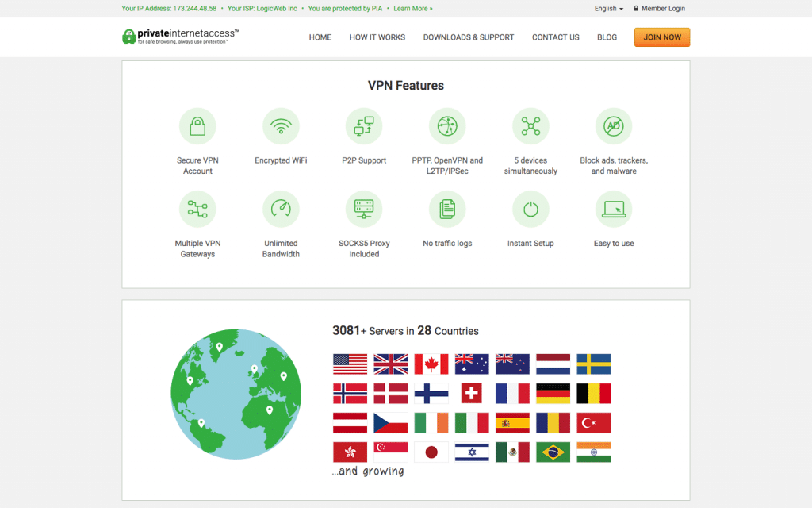Click the Private Internet Access logo
This screenshot has width=812, height=508.
(x=180, y=37)
